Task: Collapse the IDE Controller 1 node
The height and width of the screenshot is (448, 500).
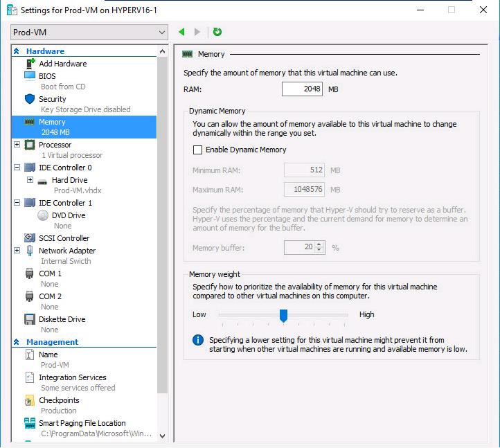Action: (x=17, y=203)
